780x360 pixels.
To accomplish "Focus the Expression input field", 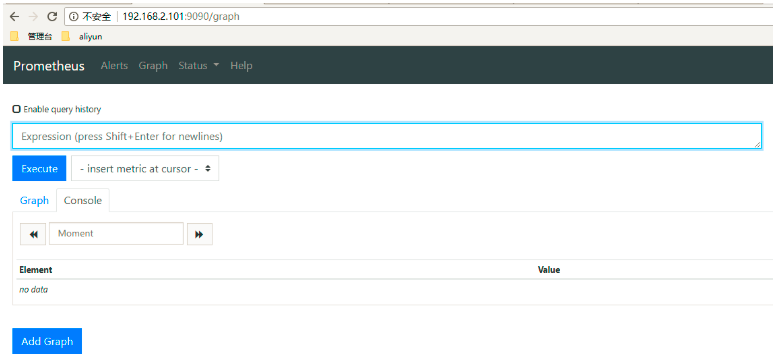I will tap(387, 136).
